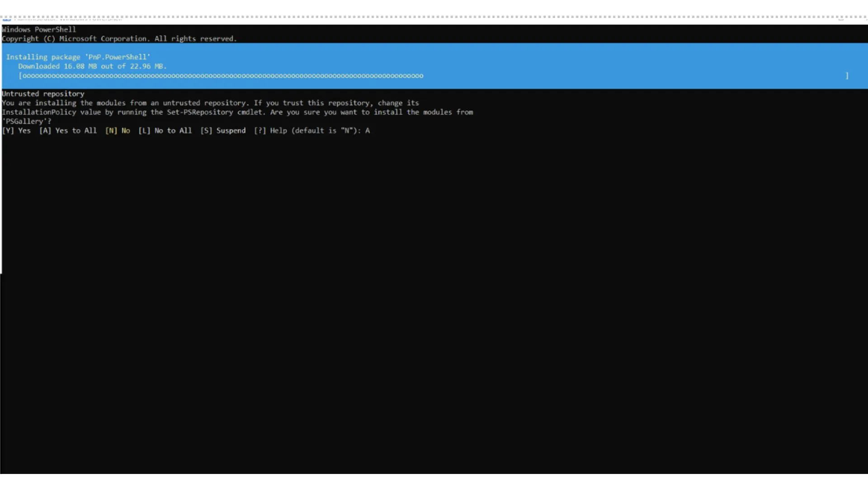Click the 'Windows PowerShell' header line

39,29
